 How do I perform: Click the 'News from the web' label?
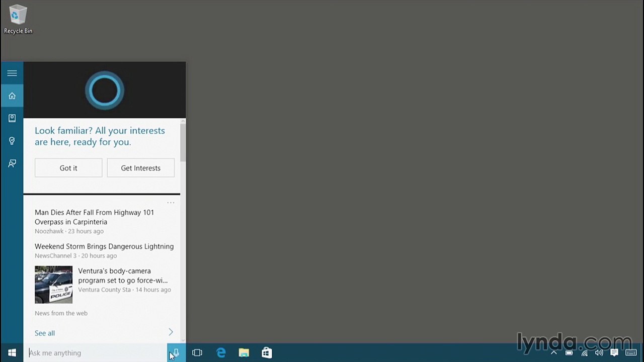click(61, 313)
